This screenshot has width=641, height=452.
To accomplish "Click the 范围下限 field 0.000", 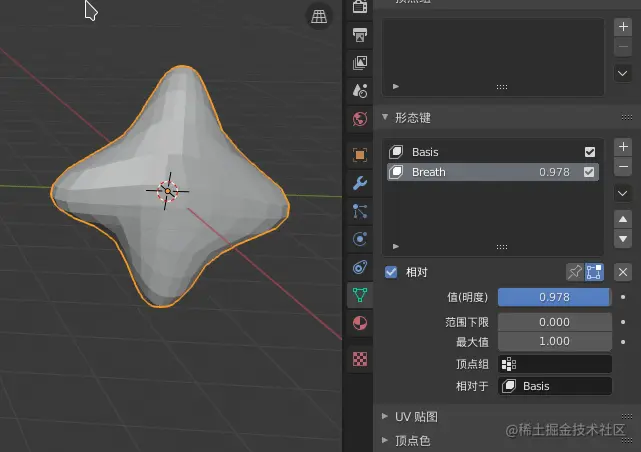I will [555, 322].
